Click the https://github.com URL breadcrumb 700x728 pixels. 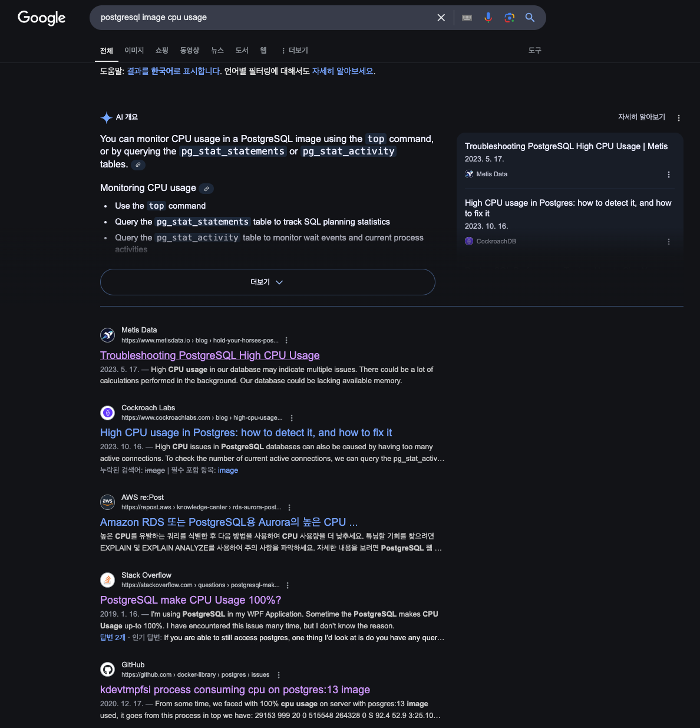tap(196, 675)
